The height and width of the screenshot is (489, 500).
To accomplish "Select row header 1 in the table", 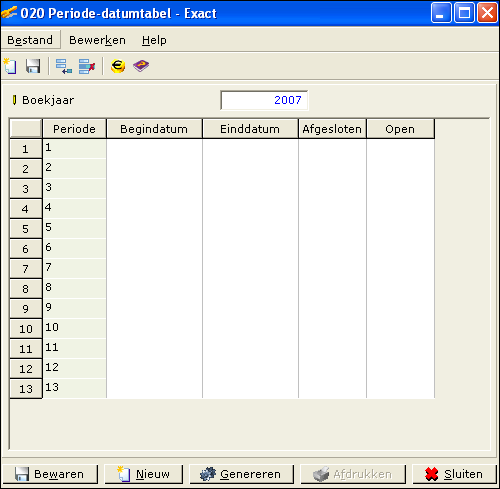I will point(26,149).
